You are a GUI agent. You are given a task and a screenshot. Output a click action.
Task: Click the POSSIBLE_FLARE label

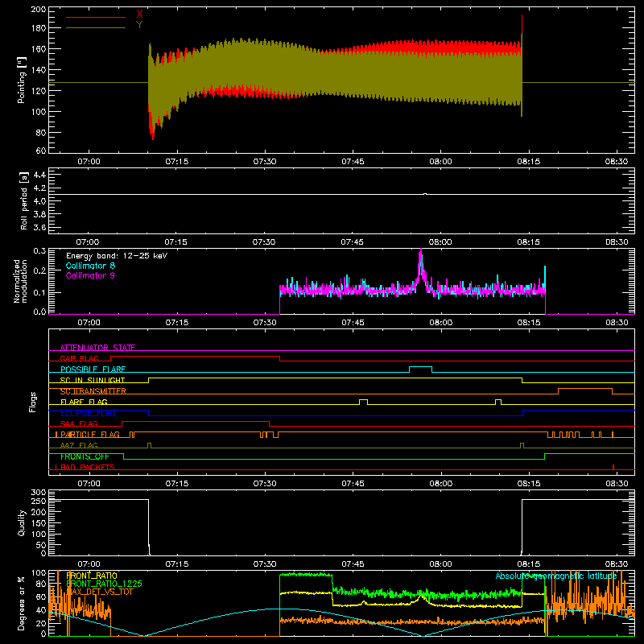(x=93, y=369)
